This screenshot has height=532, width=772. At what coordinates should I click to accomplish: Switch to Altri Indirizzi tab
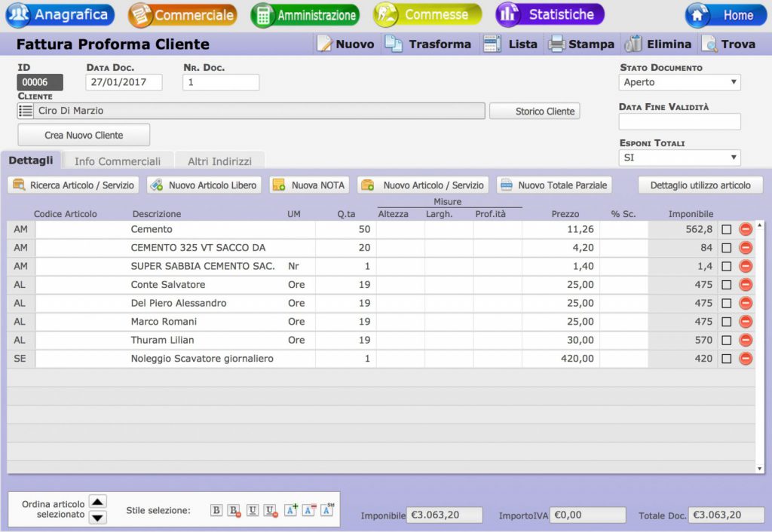(x=219, y=161)
